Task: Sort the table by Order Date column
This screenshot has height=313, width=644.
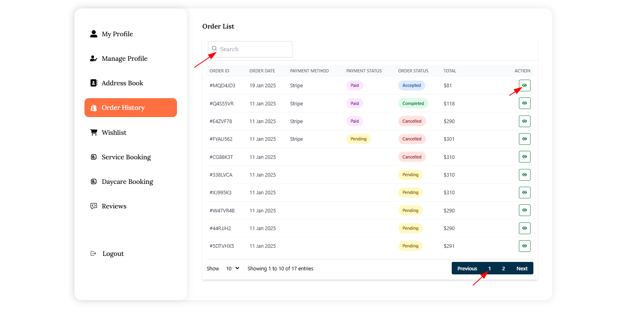Action: pyautogui.click(x=262, y=71)
